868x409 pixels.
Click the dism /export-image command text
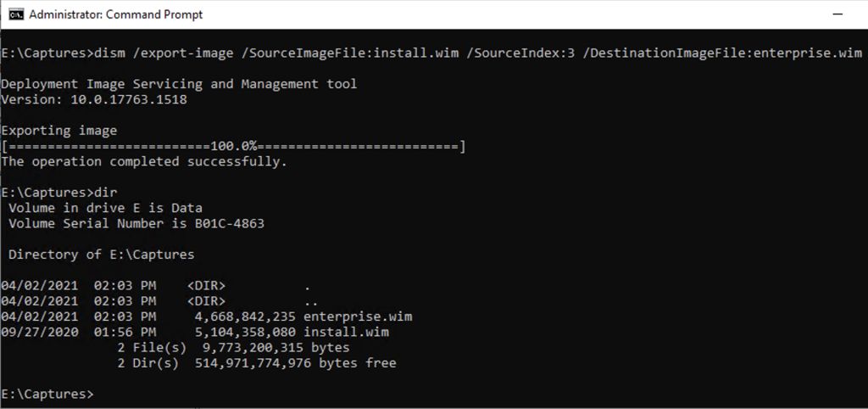pyautogui.click(x=167, y=53)
